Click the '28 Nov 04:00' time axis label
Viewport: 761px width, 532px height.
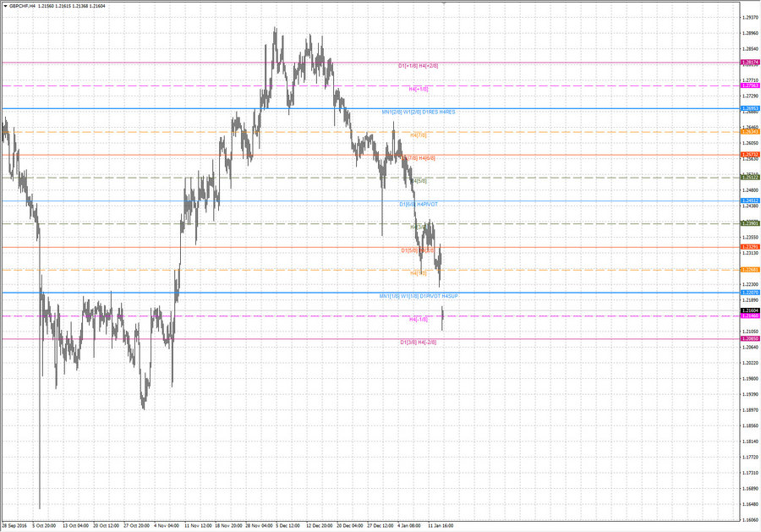(259, 526)
